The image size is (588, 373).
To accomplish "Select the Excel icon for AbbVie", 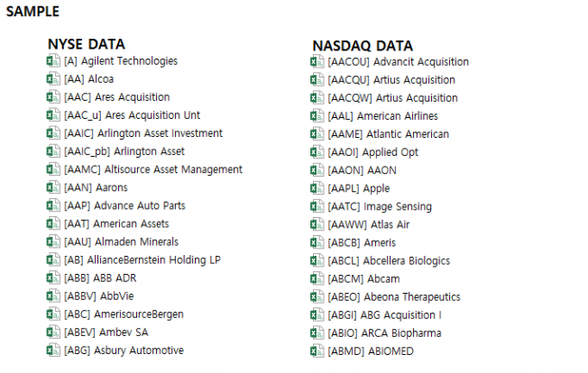I will pyautogui.click(x=52, y=296).
